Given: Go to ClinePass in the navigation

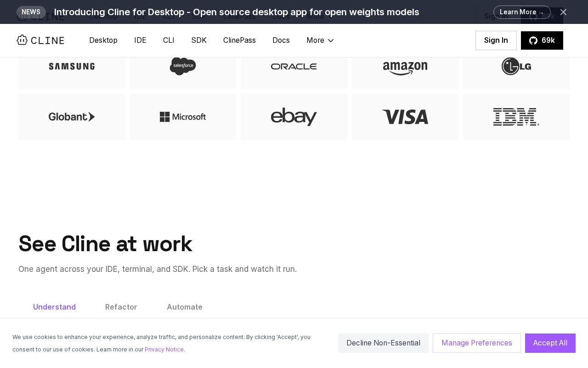Looking at the screenshot, I should [239, 40].
